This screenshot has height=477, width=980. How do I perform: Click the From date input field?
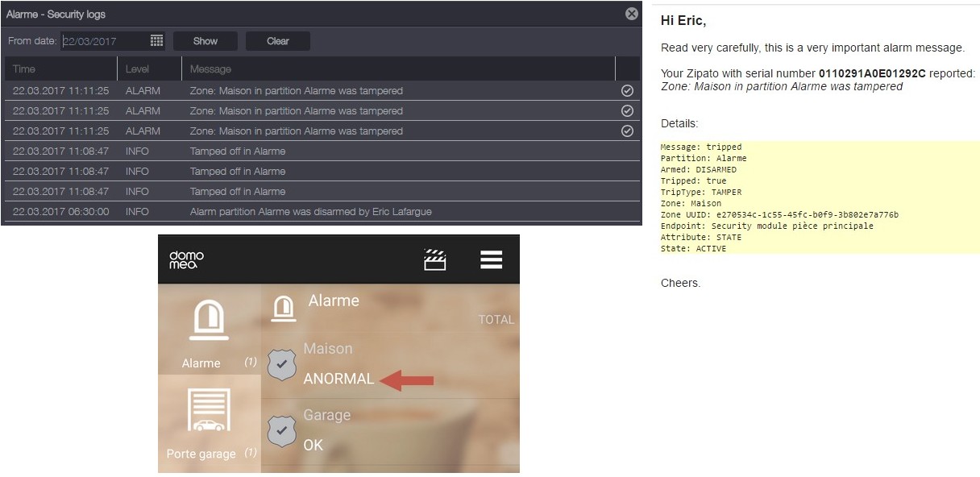(x=105, y=41)
